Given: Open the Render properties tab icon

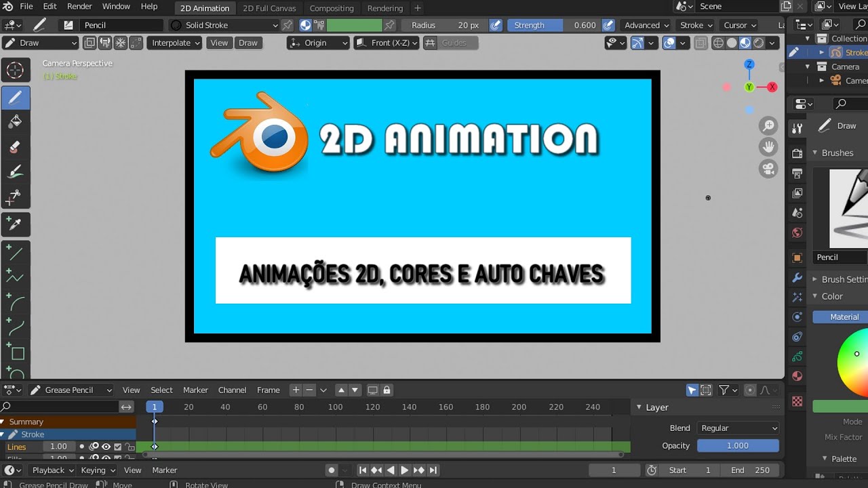Looking at the screenshot, I should [x=797, y=154].
